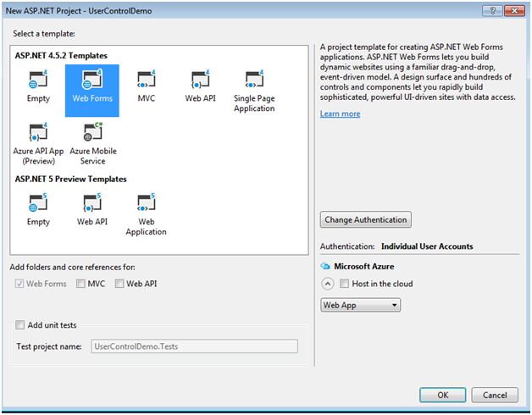The image size is (532, 415).
Task: Click the Microsoft Azure heading text
Action: click(364, 267)
